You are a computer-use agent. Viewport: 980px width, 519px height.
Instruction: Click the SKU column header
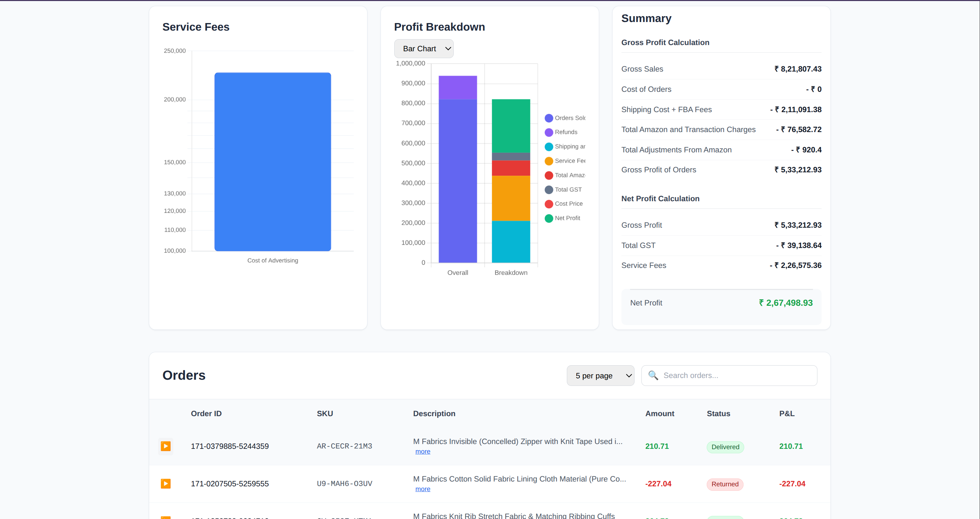click(x=325, y=413)
